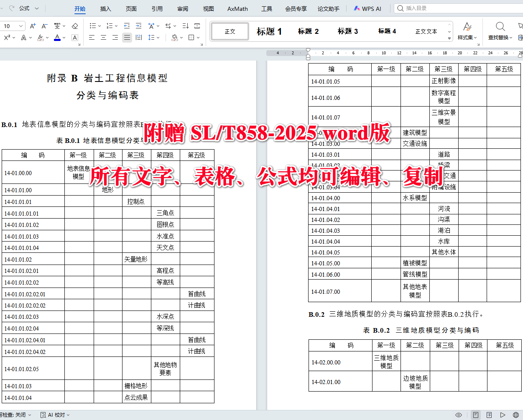The width and height of the screenshot is (523, 420).
Task: Open the 视图 tab
Action: tap(208, 8)
